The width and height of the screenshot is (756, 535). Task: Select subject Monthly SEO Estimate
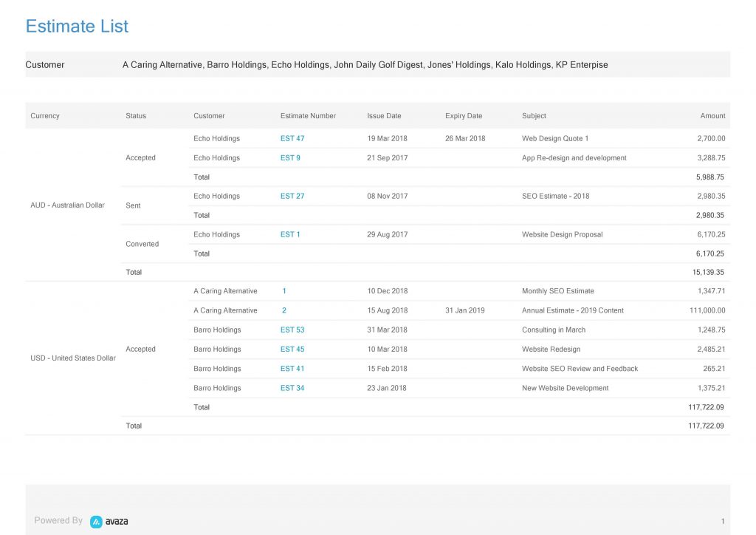(558, 291)
